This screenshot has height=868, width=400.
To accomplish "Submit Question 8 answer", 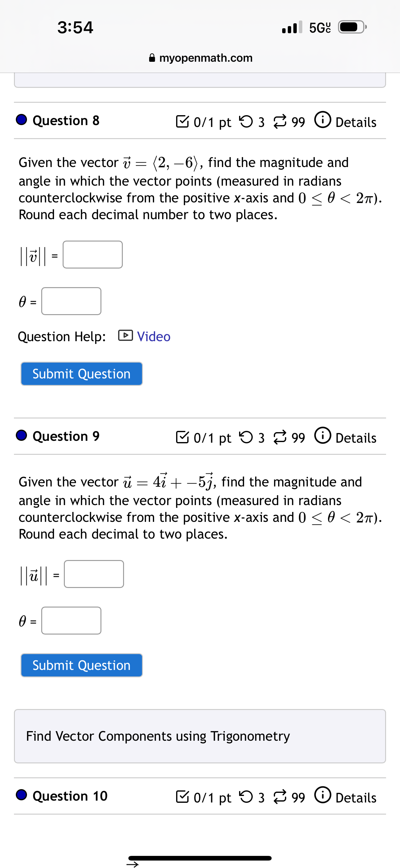I will pyautogui.click(x=81, y=373).
